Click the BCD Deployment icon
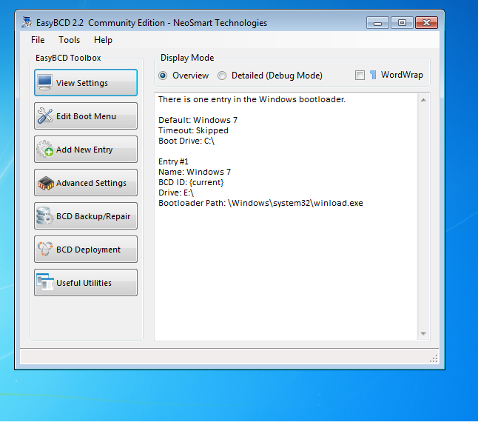 (45, 249)
